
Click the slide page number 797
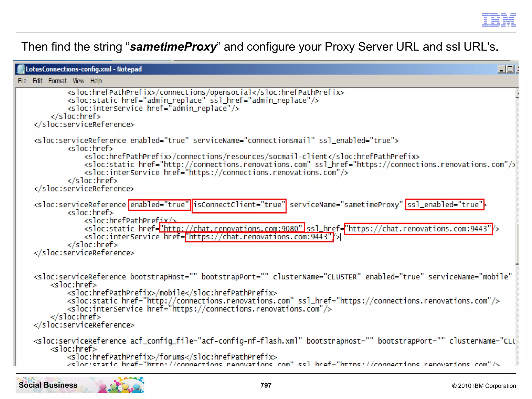point(266,385)
